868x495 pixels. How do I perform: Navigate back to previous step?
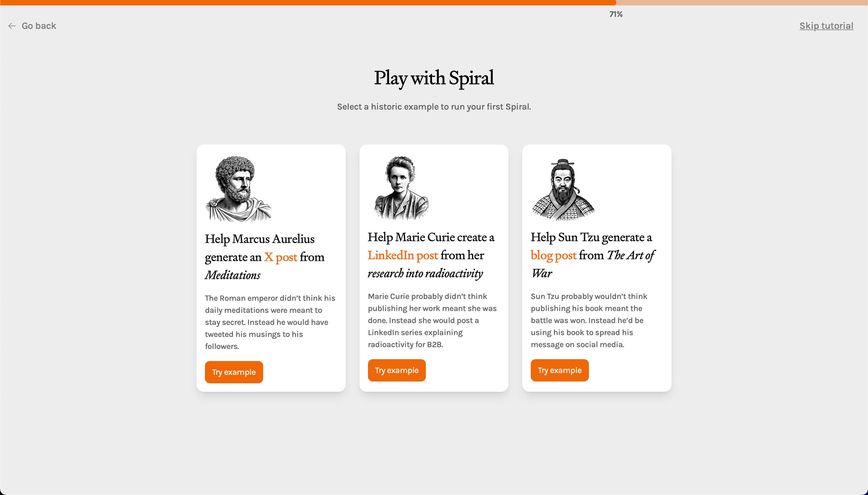32,25
